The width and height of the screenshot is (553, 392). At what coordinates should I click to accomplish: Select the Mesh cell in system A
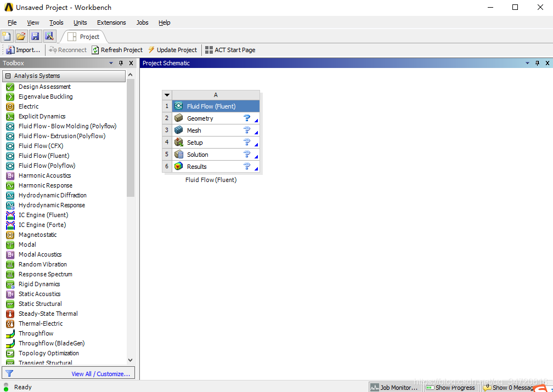tap(216, 130)
